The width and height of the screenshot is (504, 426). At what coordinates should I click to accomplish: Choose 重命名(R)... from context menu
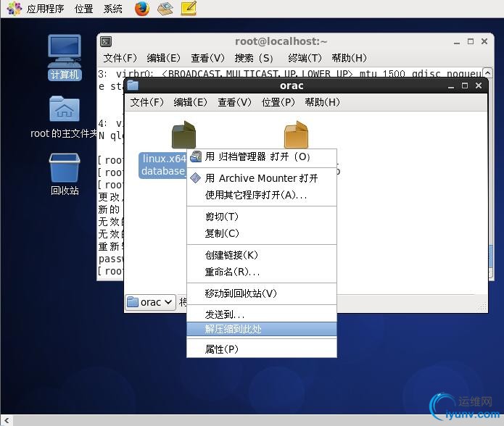click(262, 272)
